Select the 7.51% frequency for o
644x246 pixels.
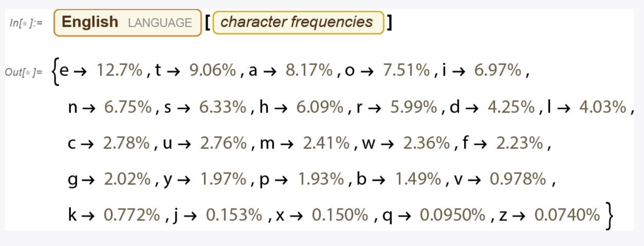[x=406, y=70]
